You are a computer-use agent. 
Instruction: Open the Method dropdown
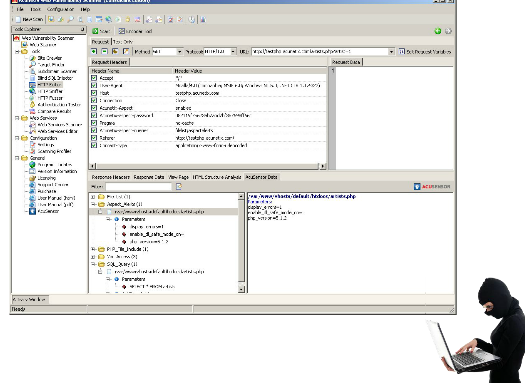(x=179, y=52)
